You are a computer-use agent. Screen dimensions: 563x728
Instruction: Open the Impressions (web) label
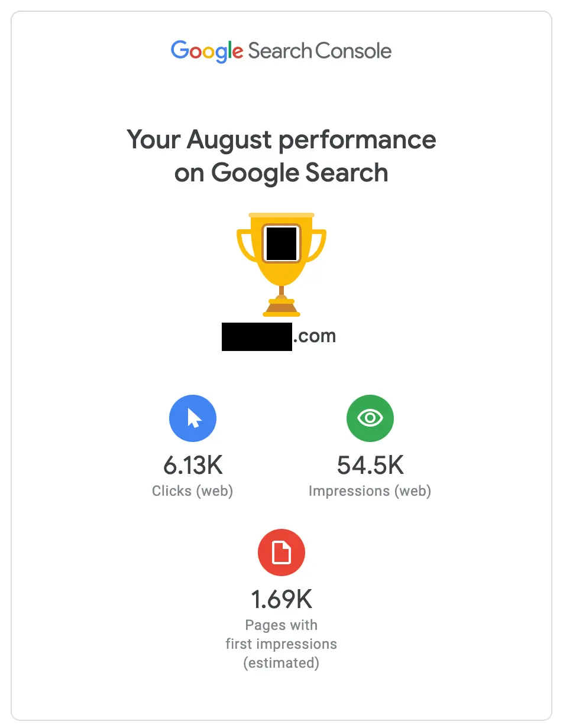(x=370, y=491)
